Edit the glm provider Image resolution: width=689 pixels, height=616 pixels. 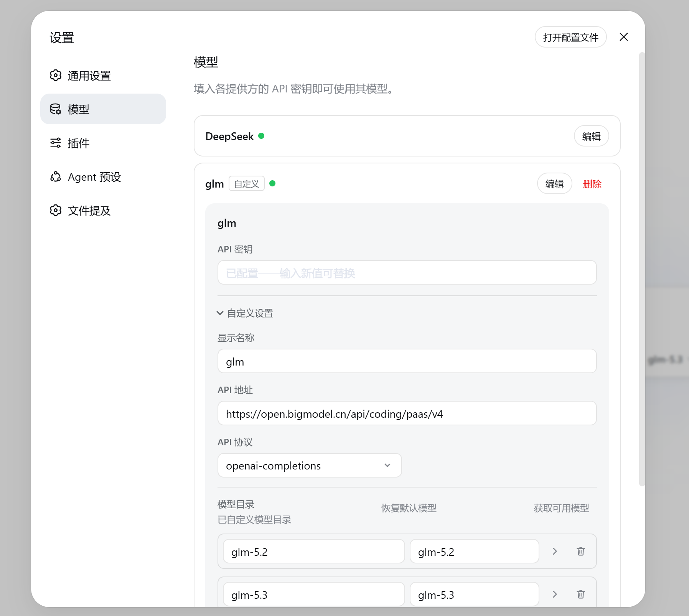click(x=554, y=184)
